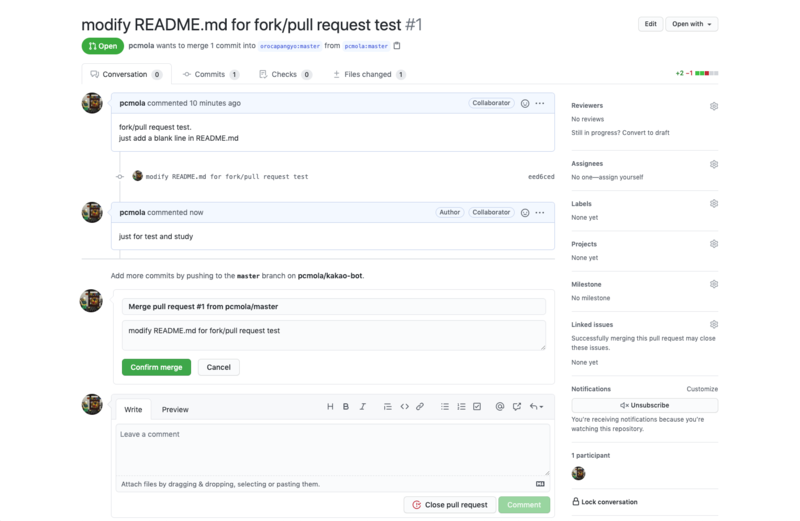Click Lock conversation link
Viewport: 800px width, 521px height.
click(605, 502)
